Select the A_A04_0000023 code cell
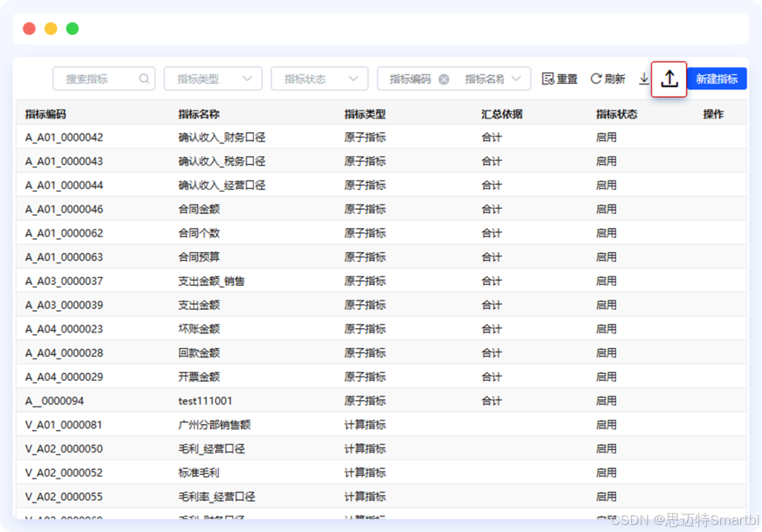 tap(64, 329)
